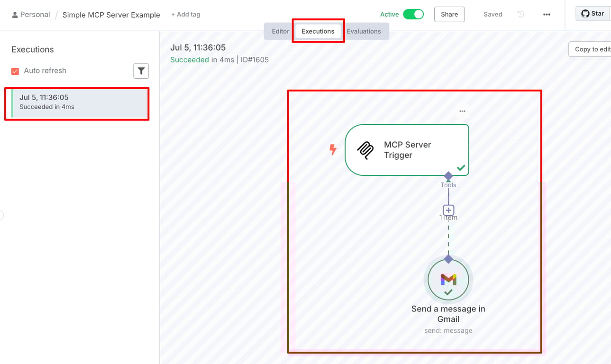Click the red lightning bolt trigger icon

pyautogui.click(x=333, y=150)
